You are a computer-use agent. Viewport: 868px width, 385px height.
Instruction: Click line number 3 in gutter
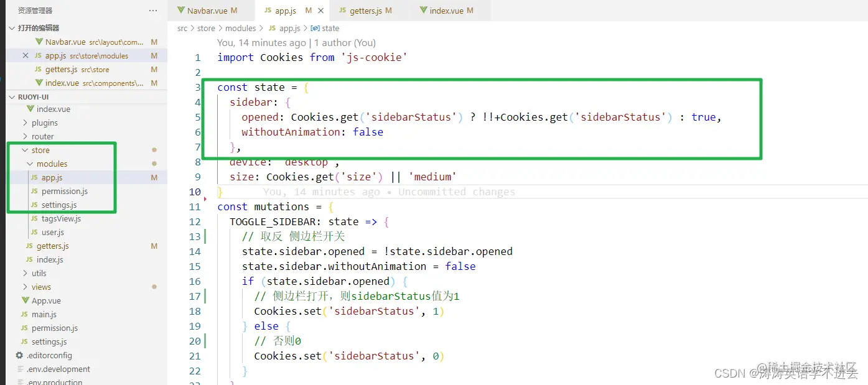(198, 87)
